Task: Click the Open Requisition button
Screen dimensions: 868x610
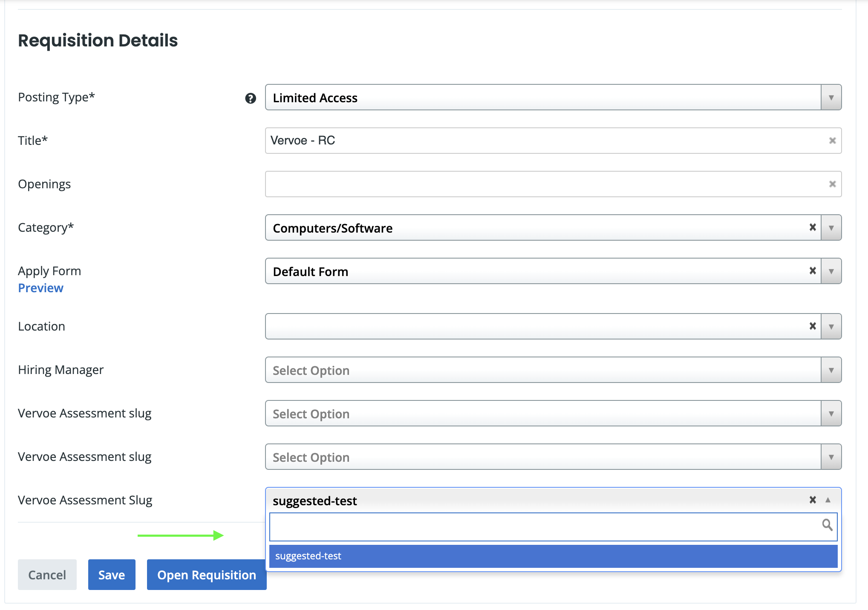Action: tap(207, 575)
